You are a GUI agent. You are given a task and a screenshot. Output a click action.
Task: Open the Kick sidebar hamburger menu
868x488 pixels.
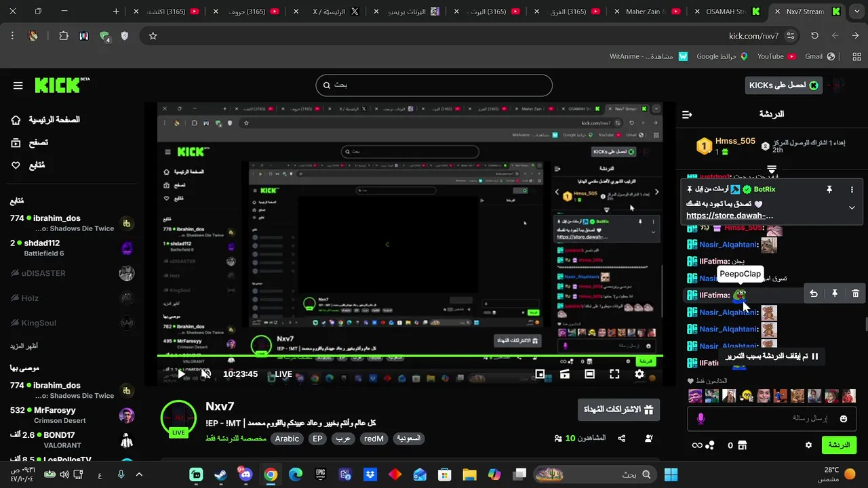click(18, 85)
